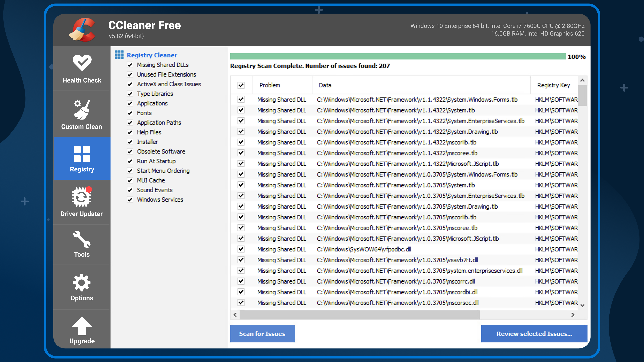Enable the select-all issues checkbox
The height and width of the screenshot is (362, 644).
(x=241, y=84)
